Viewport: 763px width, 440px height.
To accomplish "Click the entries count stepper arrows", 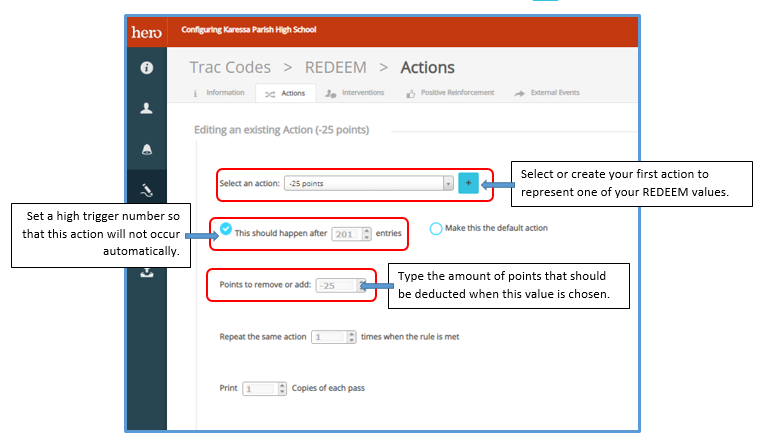I will [365, 234].
